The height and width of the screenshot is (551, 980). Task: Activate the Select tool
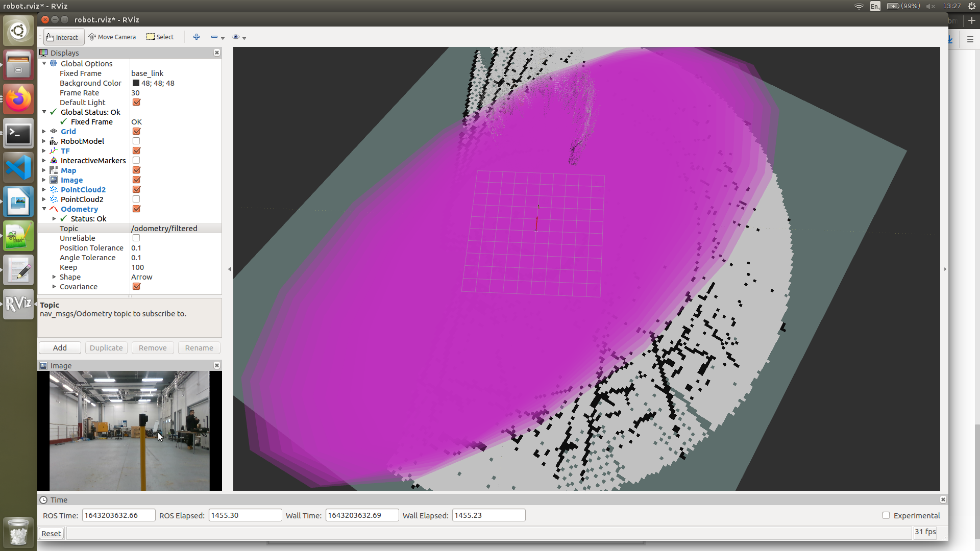point(160,37)
